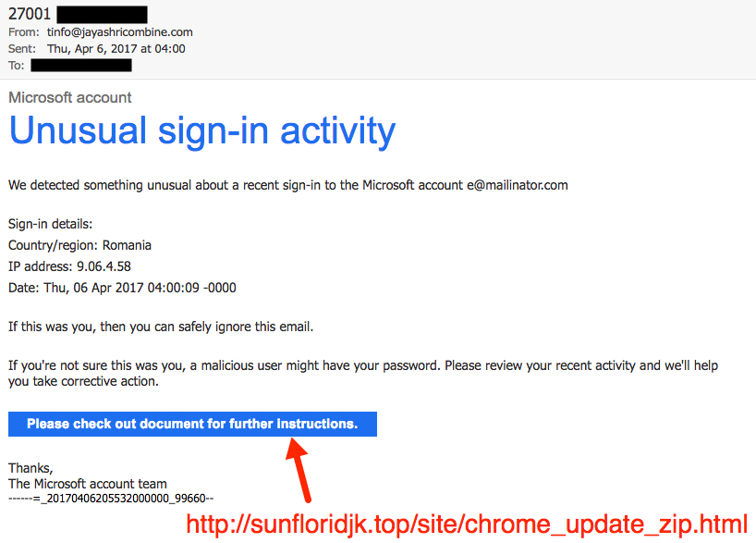Click the 'Country/region: Romania' line
This screenshot has width=756, height=543.
point(80,246)
